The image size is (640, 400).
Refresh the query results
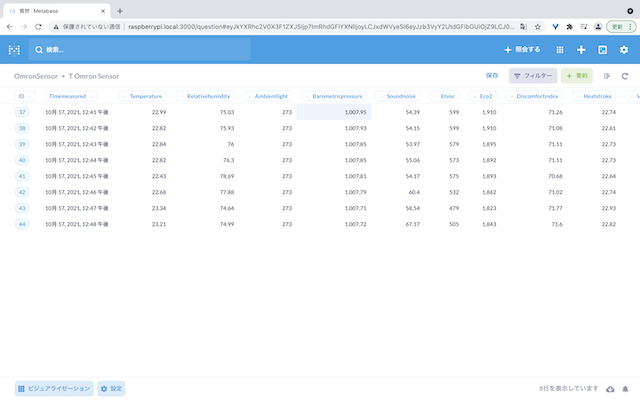(x=624, y=76)
